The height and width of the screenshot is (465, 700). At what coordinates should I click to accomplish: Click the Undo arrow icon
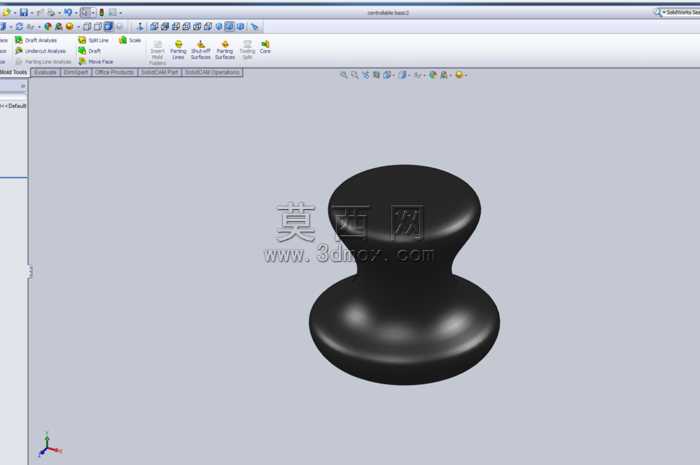(x=68, y=12)
